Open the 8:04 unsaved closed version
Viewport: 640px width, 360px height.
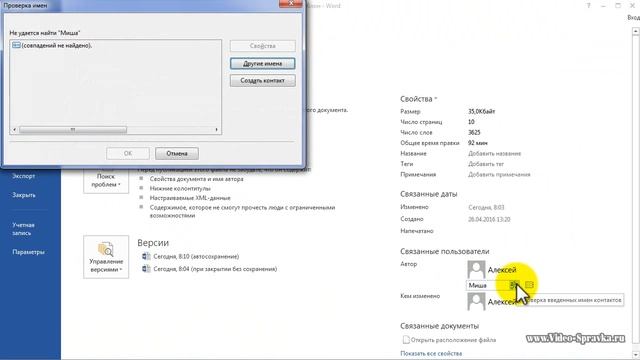pyautogui.click(x=215, y=269)
